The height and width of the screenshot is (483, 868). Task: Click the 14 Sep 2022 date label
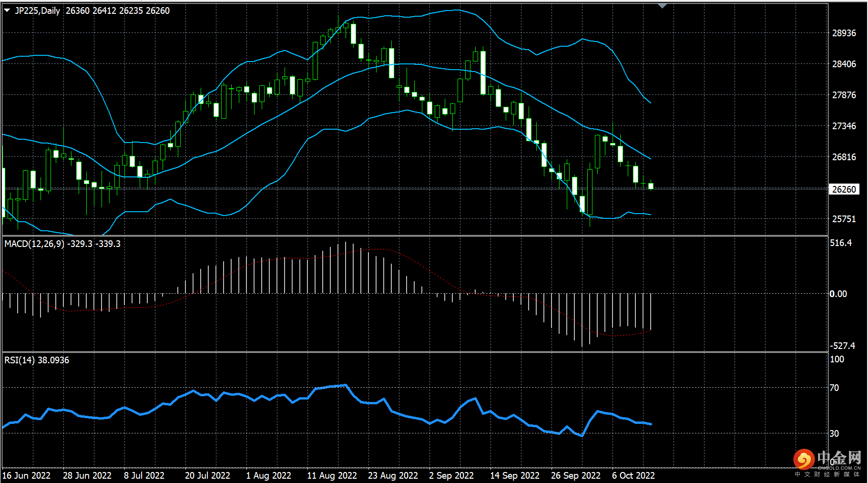coord(514,475)
